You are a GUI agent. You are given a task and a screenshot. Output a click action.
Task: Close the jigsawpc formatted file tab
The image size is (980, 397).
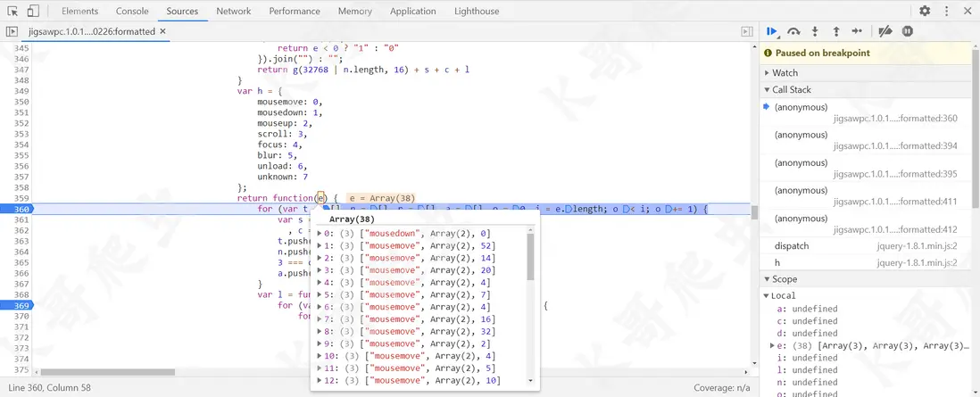click(162, 31)
